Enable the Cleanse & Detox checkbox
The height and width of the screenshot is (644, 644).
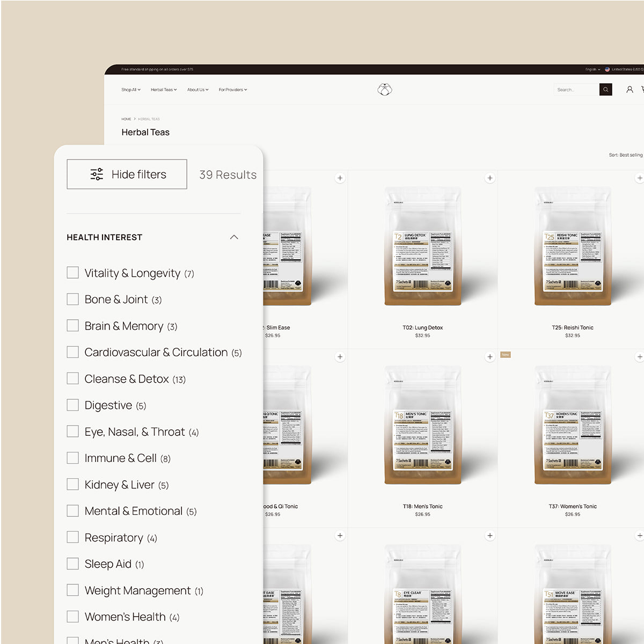click(73, 378)
